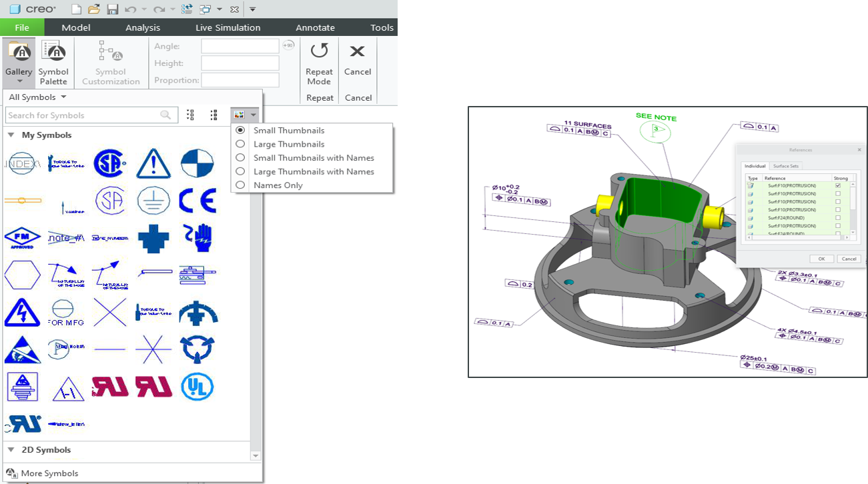Select the electric shock hand symbol
This screenshot has height=484, width=868.
click(197, 238)
